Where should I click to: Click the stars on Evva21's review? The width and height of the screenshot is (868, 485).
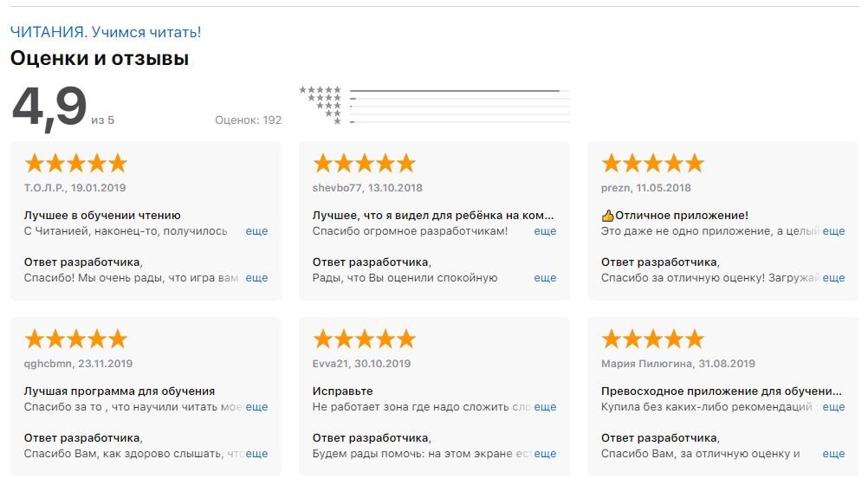(x=364, y=339)
